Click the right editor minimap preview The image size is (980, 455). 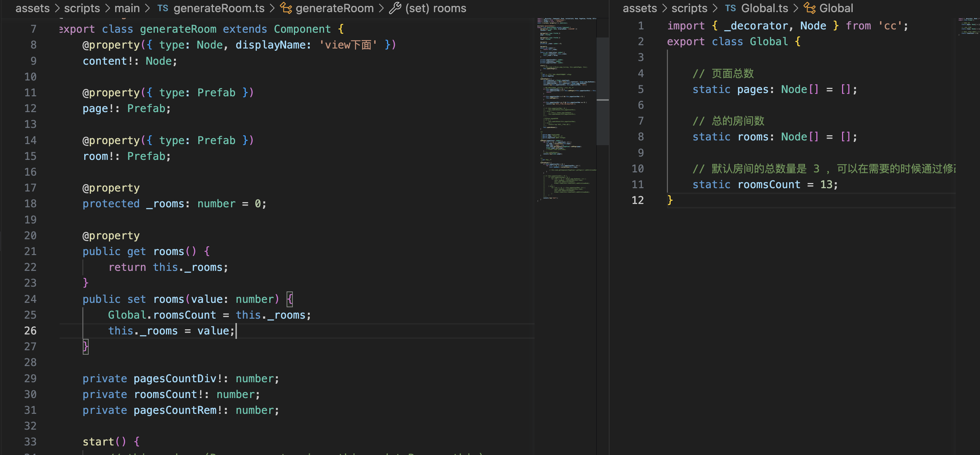[968, 26]
